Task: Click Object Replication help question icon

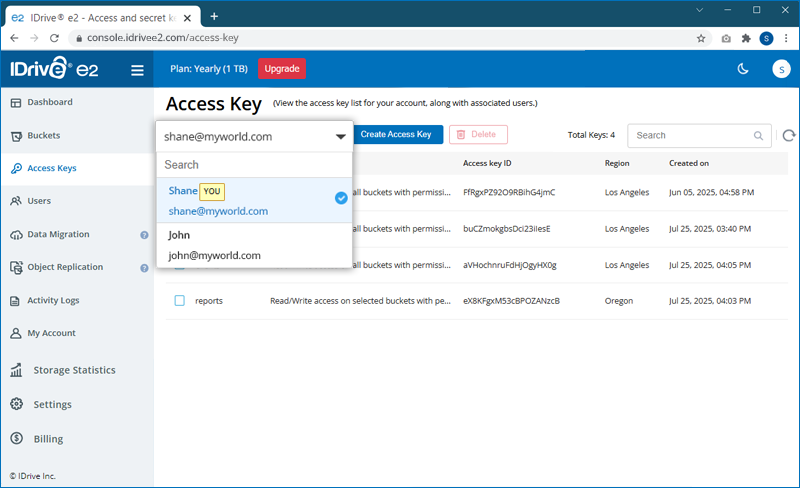Action: coord(144,268)
